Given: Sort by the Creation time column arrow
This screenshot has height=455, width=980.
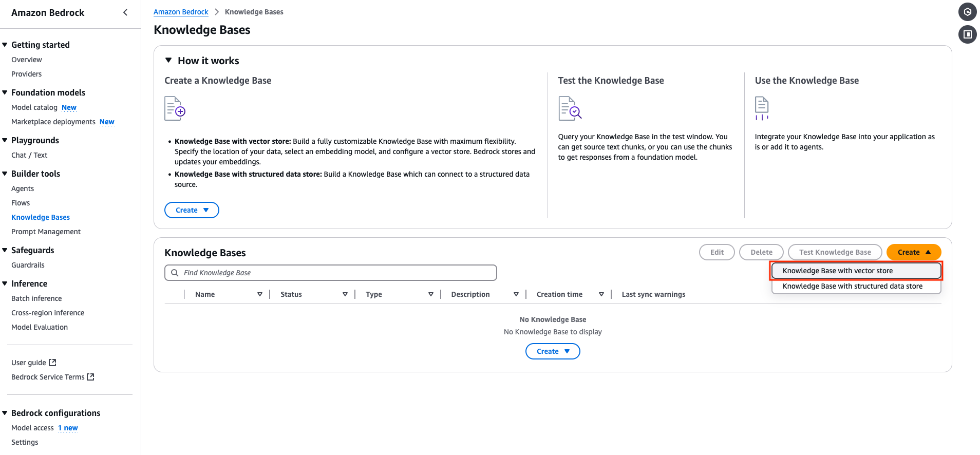Looking at the screenshot, I should 601,294.
